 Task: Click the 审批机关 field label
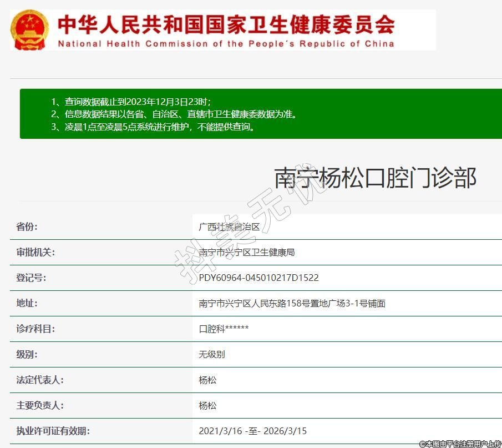coord(36,252)
